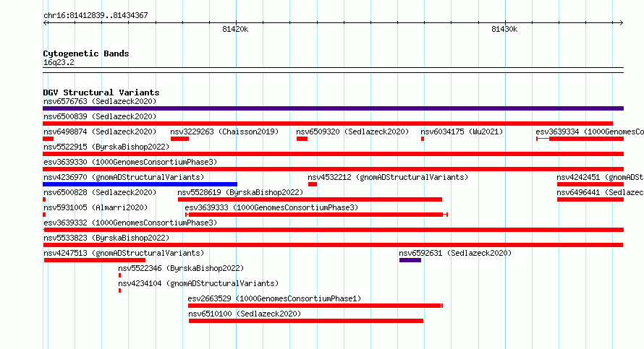This screenshot has width=644, height=349.
Task: Select the esv2663529 red variant bar
Action: 315,306
